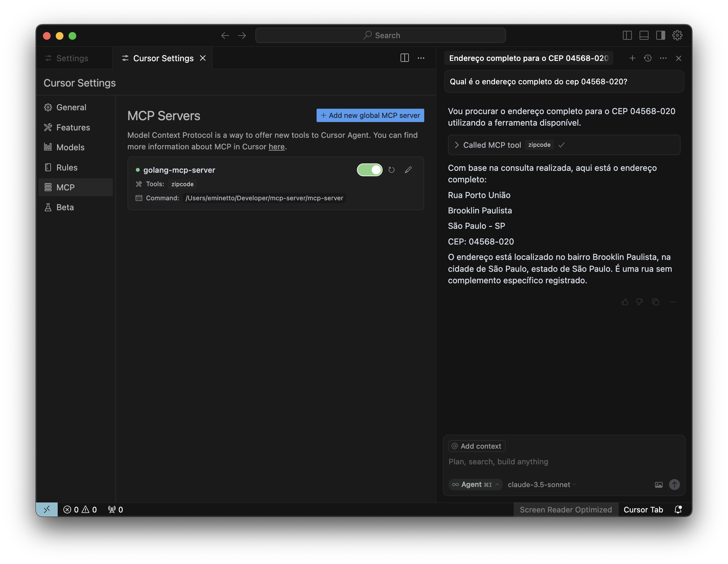Viewport: 728px width, 564px height.
Task: Open the Rules settings section
Action: 76,167
